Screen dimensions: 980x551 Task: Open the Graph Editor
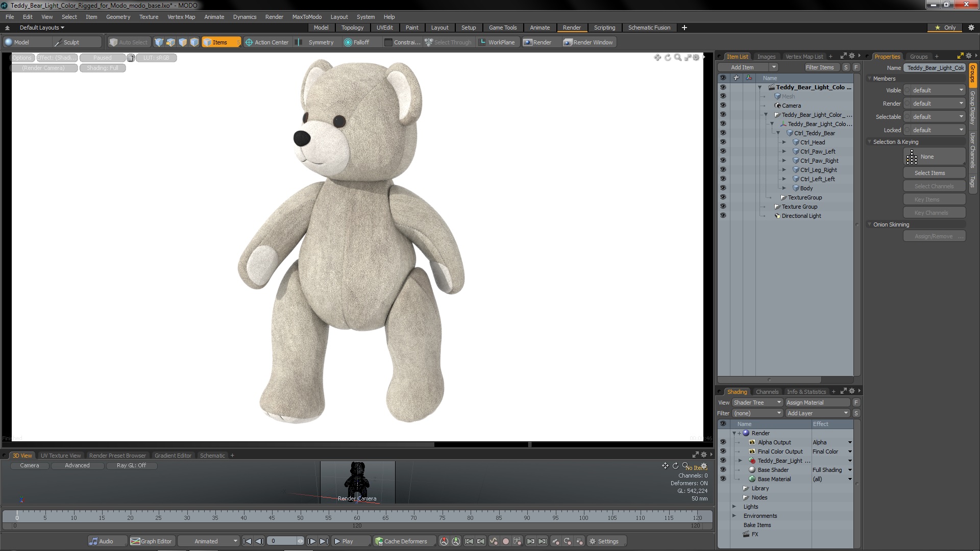coord(152,541)
